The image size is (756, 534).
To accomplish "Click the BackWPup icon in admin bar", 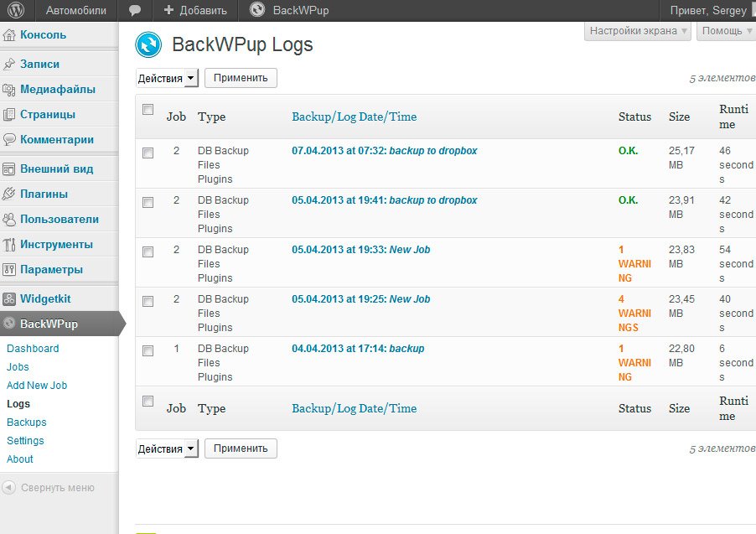I will coord(257,10).
